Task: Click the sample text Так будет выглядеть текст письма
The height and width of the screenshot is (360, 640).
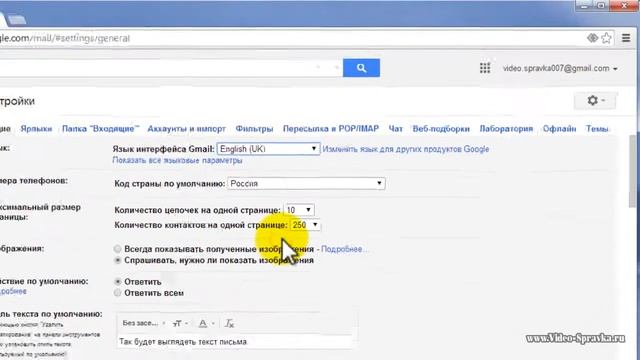Action: click(x=183, y=342)
